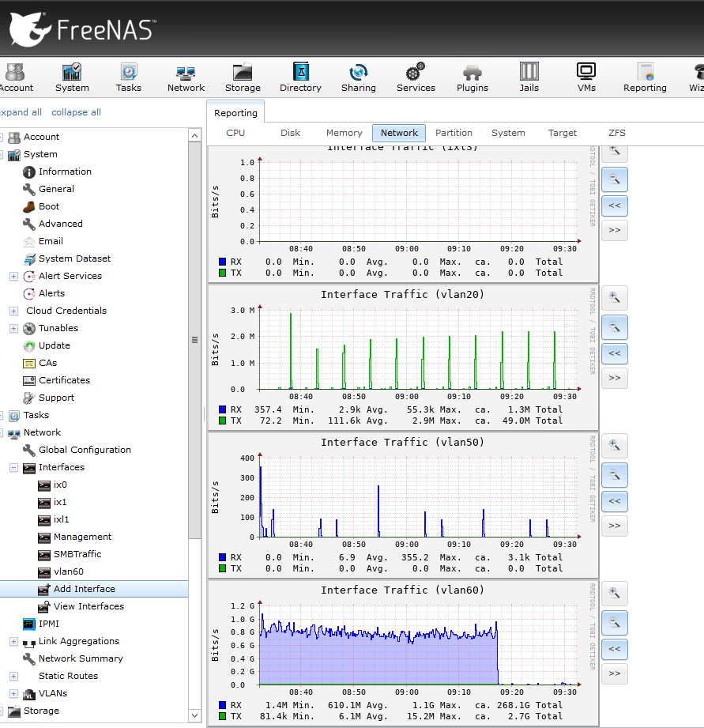Open the Storage toolbar icon
Screen dimensions: 704x728
[x=243, y=77]
